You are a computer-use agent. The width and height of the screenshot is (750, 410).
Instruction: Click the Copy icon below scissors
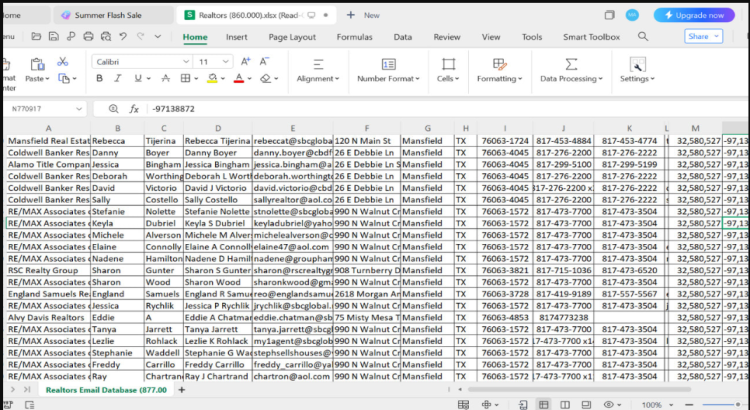(64, 78)
